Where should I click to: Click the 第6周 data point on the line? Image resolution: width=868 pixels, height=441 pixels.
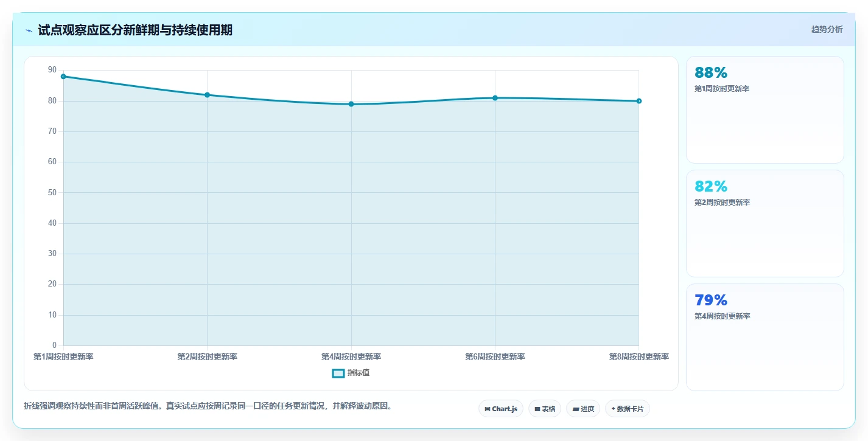(495, 98)
